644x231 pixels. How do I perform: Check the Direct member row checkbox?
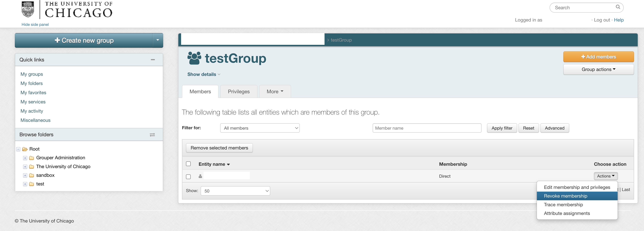coord(188,177)
